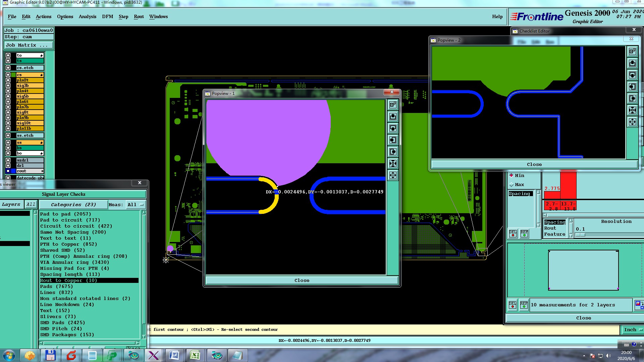The width and height of the screenshot is (644, 362).
Task: Pan right in Popview 1
Action: coord(393,152)
